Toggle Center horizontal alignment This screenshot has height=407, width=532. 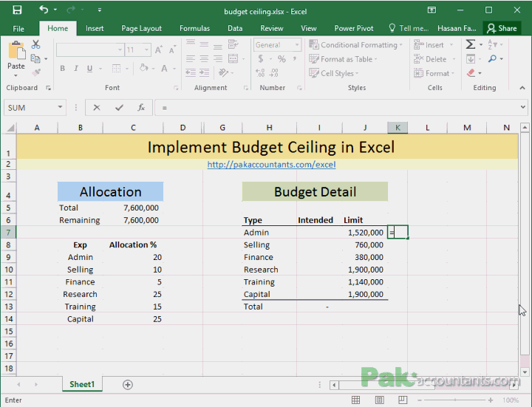click(204, 58)
